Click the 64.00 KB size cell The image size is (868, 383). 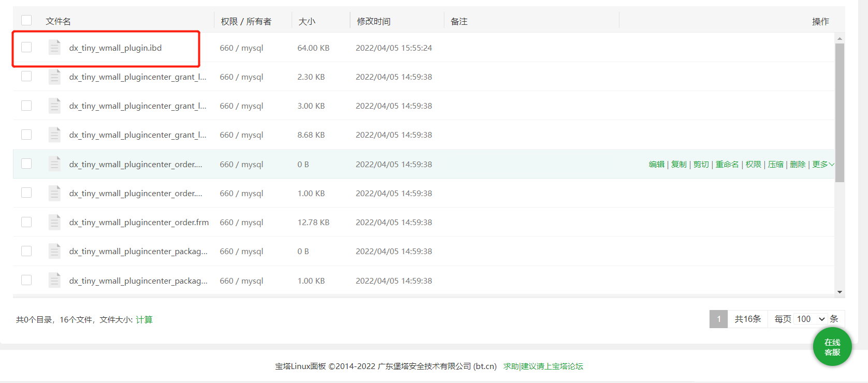tap(313, 48)
